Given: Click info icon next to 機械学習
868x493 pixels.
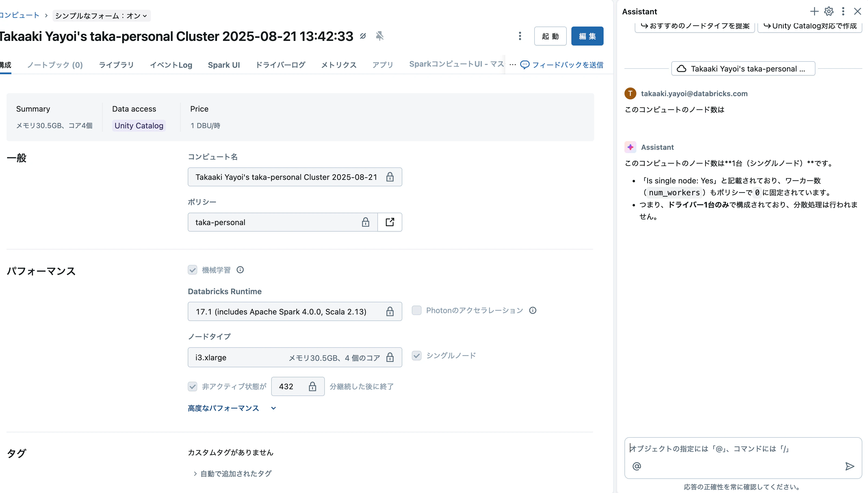Looking at the screenshot, I should pyautogui.click(x=240, y=270).
